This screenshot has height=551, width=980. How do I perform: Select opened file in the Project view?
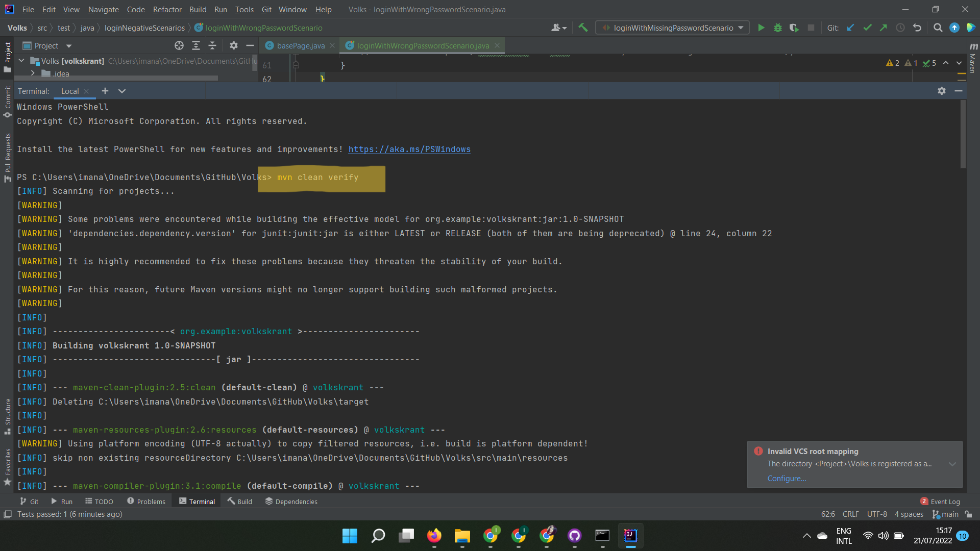pos(179,45)
